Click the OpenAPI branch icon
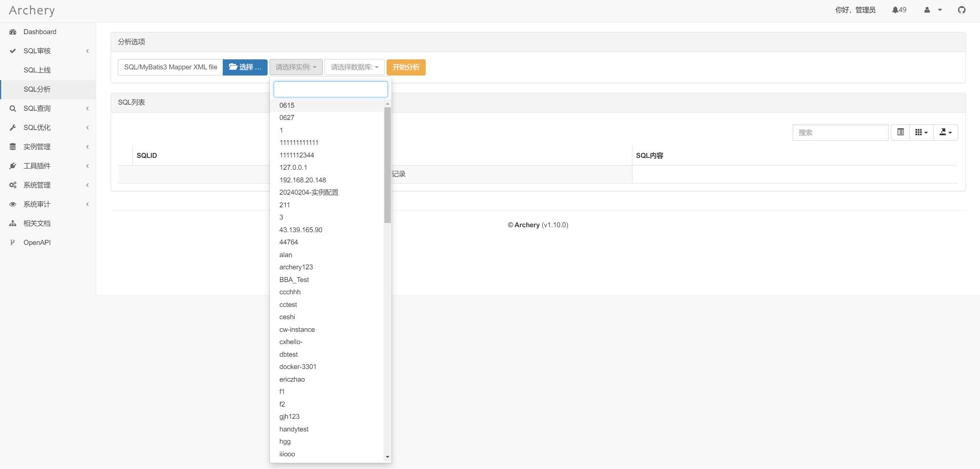This screenshot has height=469, width=980. pyautogui.click(x=13, y=243)
